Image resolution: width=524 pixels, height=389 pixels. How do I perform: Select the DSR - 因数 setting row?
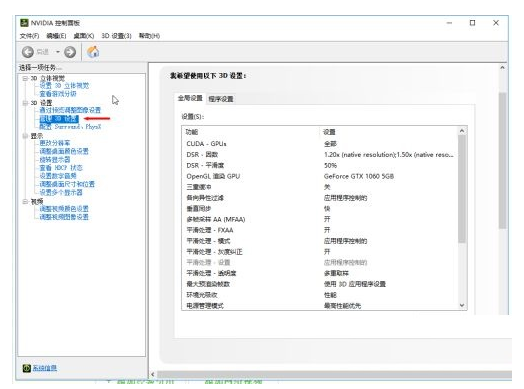coord(319,155)
